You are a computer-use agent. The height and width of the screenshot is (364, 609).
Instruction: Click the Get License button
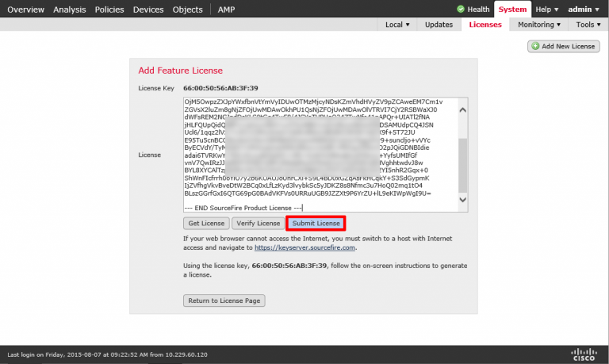point(206,224)
